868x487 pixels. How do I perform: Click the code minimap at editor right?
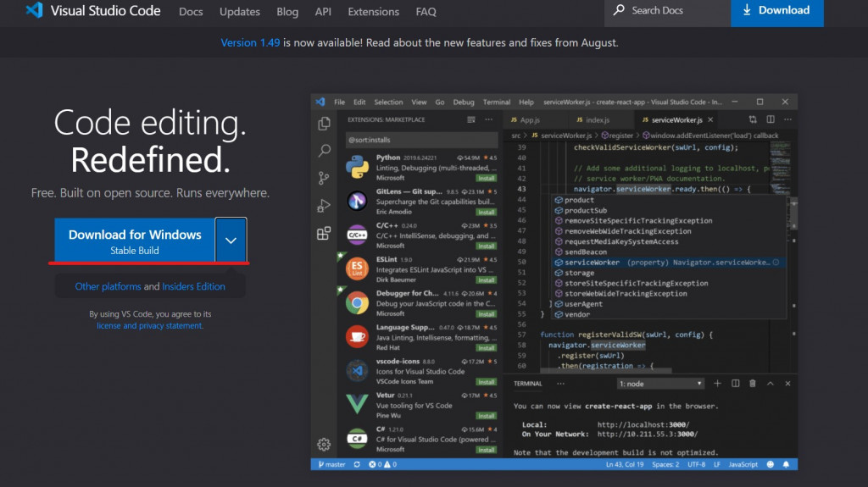point(780,169)
